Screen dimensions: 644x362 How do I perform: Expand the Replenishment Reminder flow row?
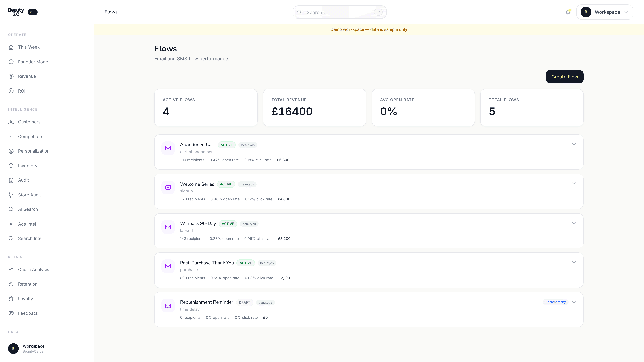(x=574, y=302)
